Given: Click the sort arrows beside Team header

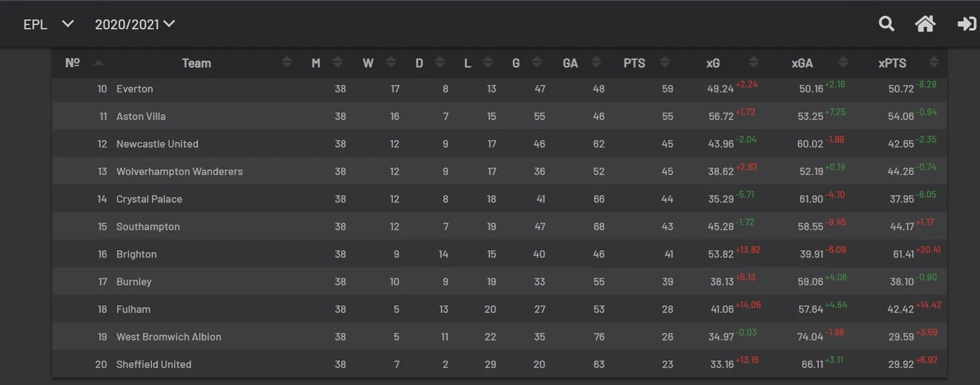Looking at the screenshot, I should [x=287, y=62].
